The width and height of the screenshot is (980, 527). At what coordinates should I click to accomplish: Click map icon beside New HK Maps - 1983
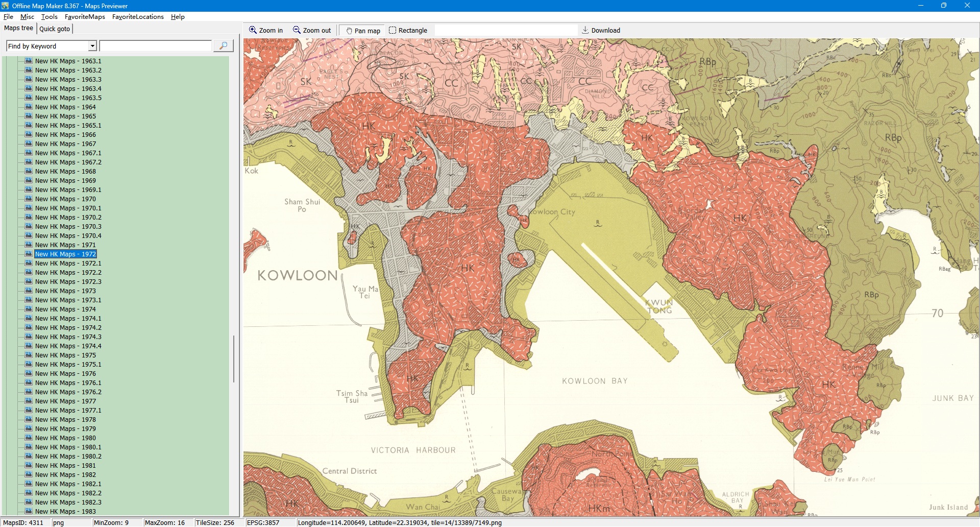(29, 511)
